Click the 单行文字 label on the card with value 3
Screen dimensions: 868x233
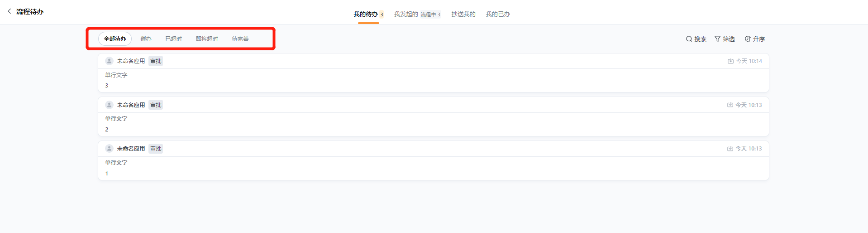click(x=116, y=75)
